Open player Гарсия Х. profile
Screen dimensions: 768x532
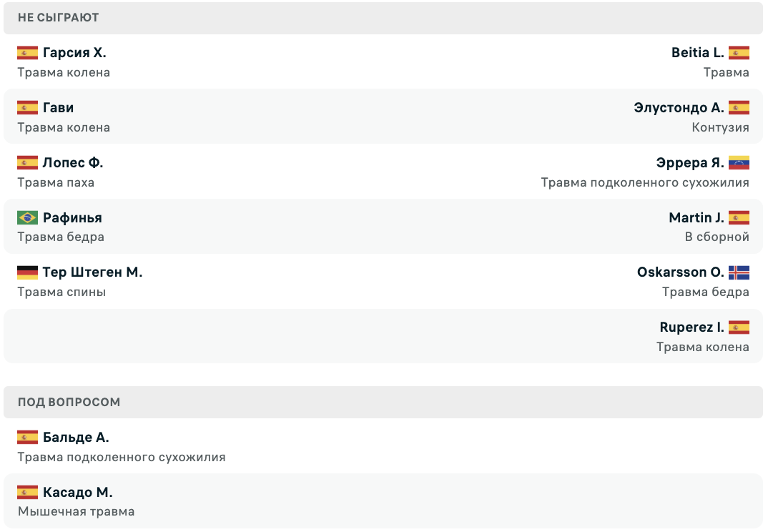point(74,52)
